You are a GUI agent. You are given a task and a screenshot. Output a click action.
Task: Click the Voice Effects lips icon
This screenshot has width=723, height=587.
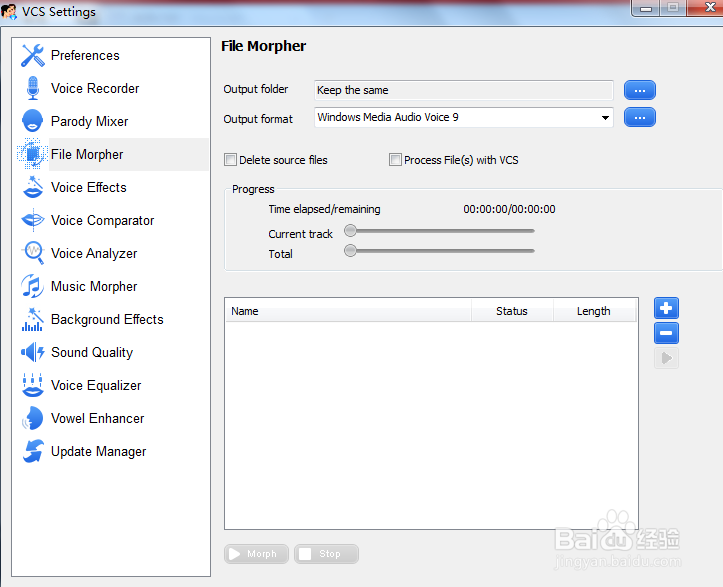coord(32,187)
